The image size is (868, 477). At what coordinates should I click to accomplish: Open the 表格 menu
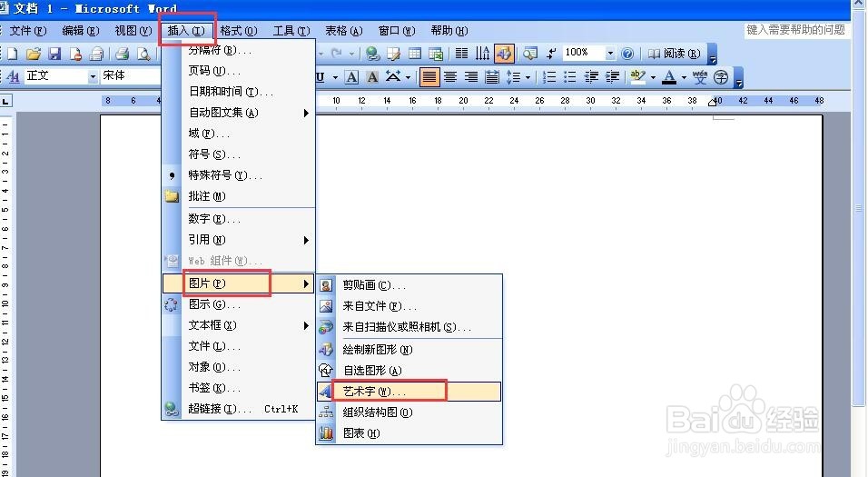(344, 31)
